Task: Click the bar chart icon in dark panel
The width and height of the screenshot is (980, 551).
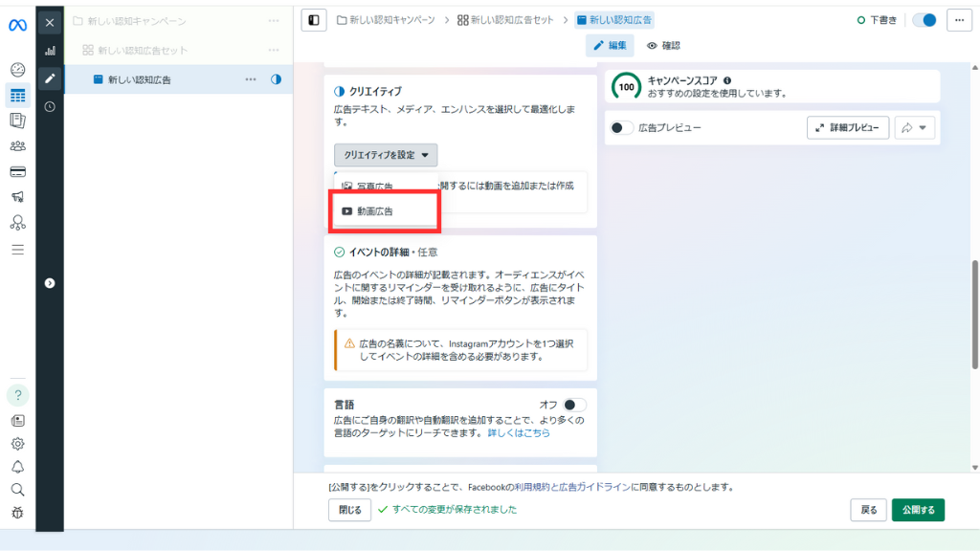Action: 50,50
